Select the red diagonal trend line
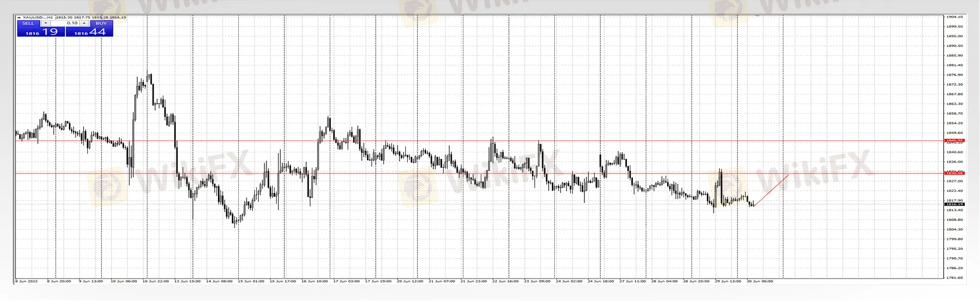Viewport: 980px width, 301px height. (771, 190)
